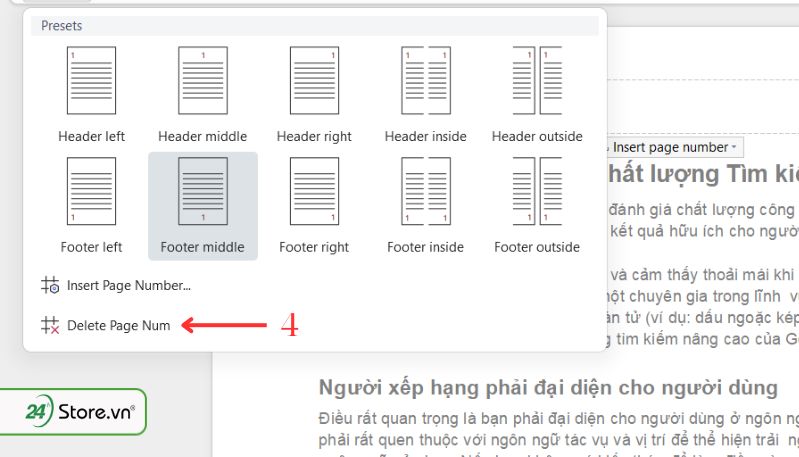Pick the Header right preset icon

(314, 80)
